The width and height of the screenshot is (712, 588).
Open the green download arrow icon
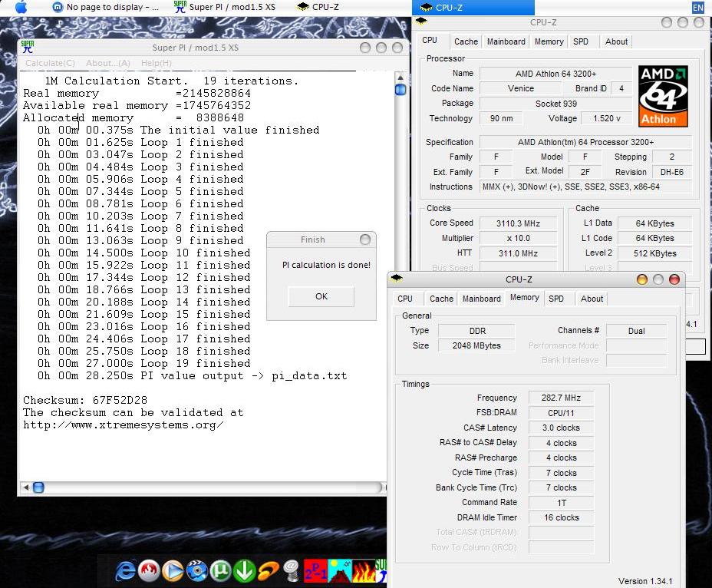(x=244, y=571)
